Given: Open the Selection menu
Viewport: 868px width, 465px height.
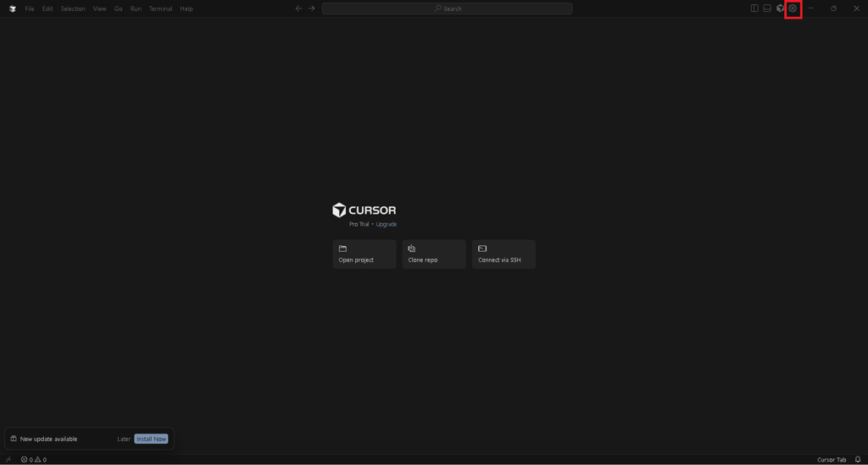Looking at the screenshot, I should point(73,8).
